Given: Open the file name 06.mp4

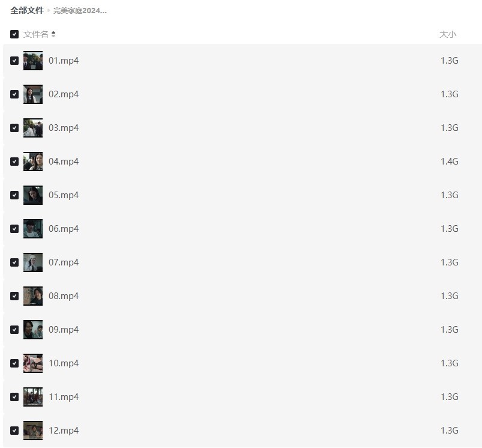Looking at the screenshot, I should tap(64, 228).
